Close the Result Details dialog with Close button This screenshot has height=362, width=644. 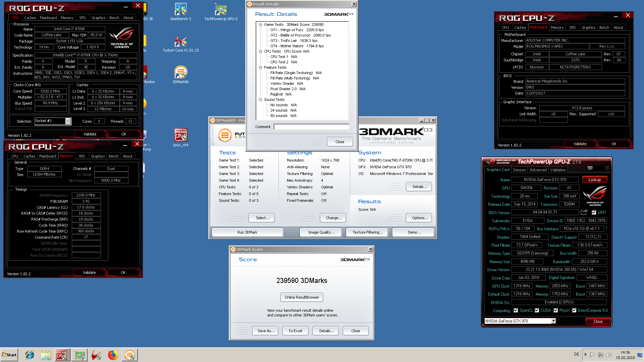coord(340,142)
